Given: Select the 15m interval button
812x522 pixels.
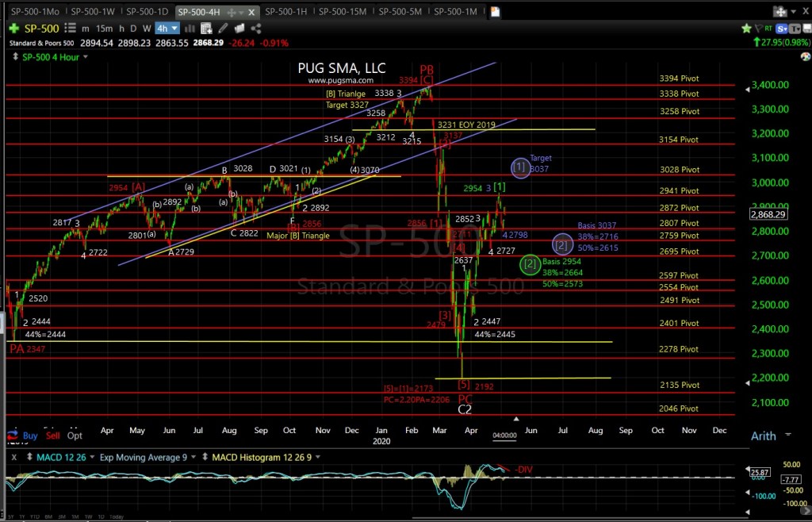Looking at the screenshot, I should [x=104, y=29].
